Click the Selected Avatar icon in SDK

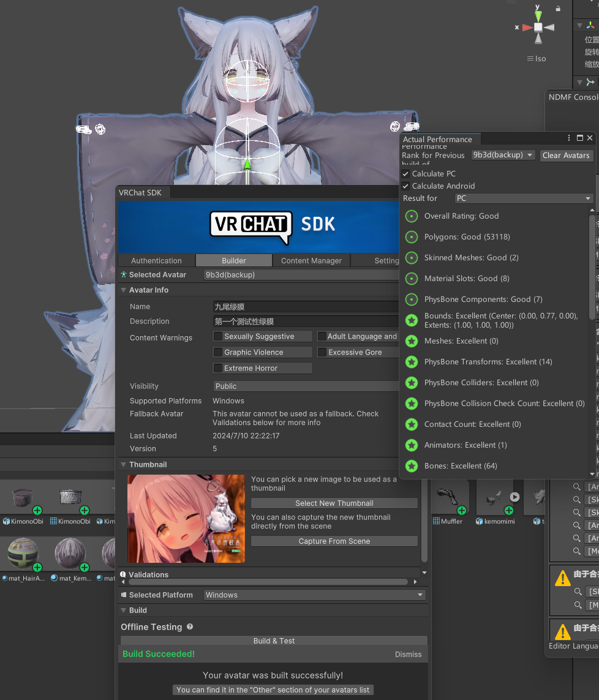click(x=124, y=274)
